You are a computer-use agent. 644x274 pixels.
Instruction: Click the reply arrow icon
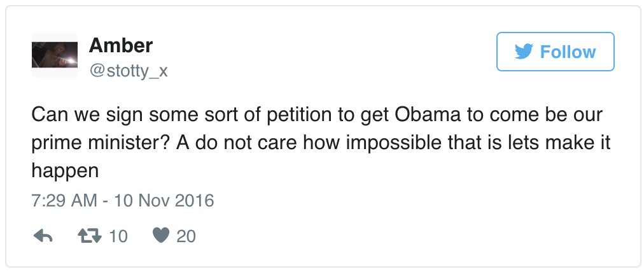point(42,236)
